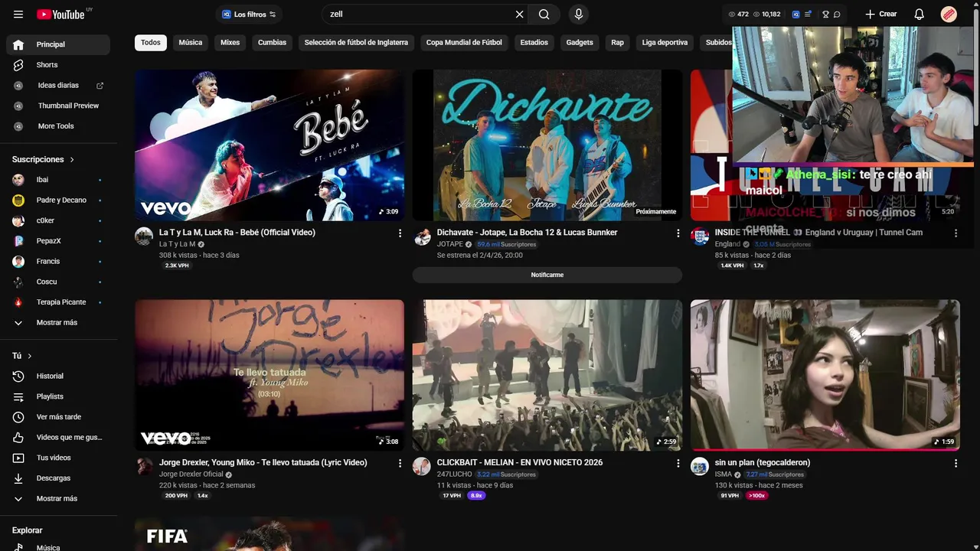Open the c0ker subscription
The width and height of the screenshot is (980, 551).
tap(58, 220)
